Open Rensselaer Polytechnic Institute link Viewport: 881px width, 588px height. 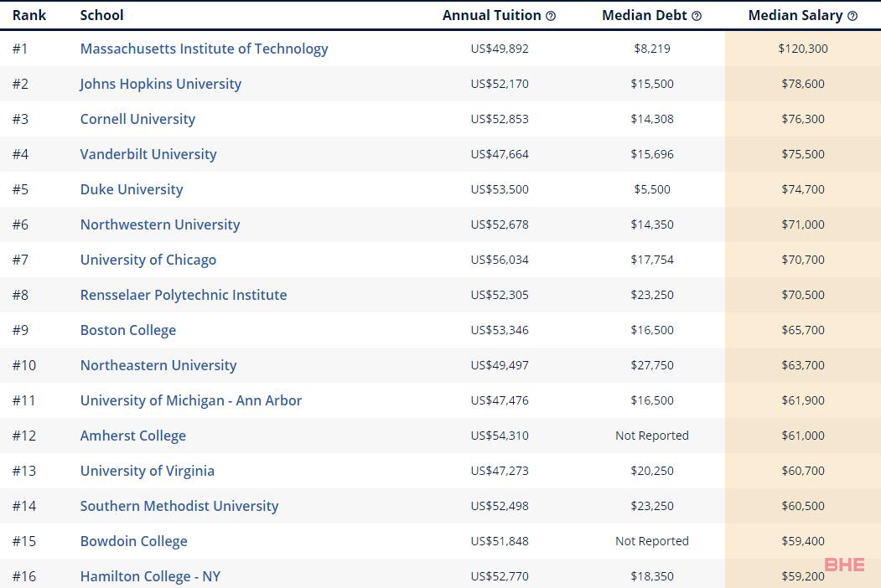[x=184, y=295]
